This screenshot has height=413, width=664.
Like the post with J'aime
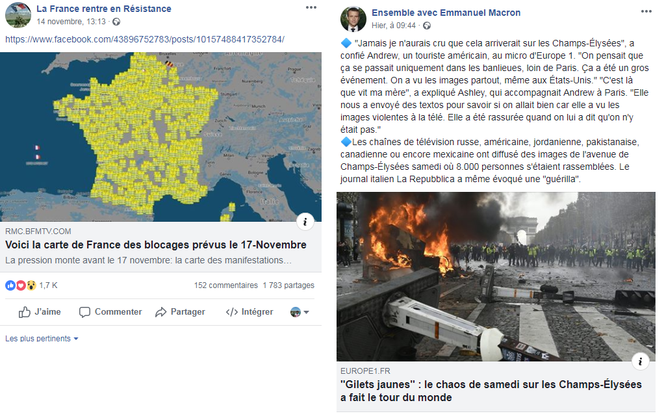40,312
